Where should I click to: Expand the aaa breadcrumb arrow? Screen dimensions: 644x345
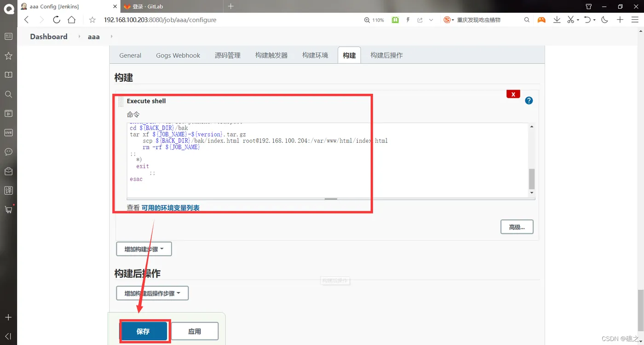pos(111,36)
